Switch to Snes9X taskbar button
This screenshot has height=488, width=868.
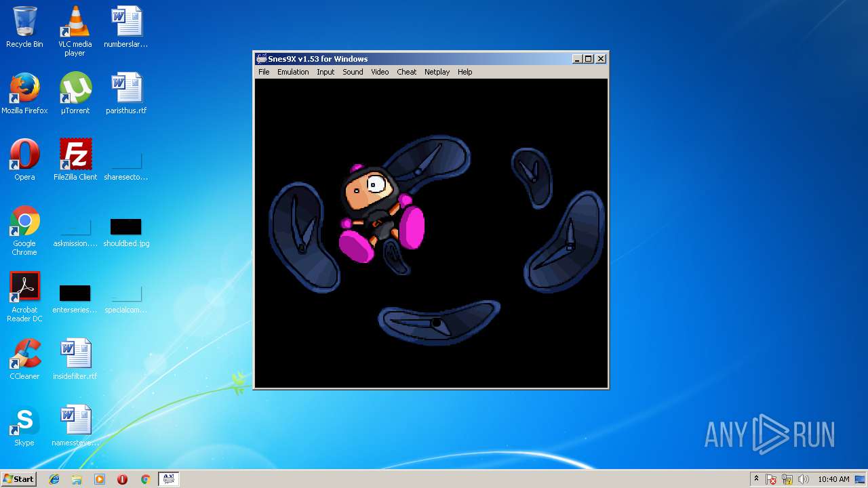click(x=168, y=479)
